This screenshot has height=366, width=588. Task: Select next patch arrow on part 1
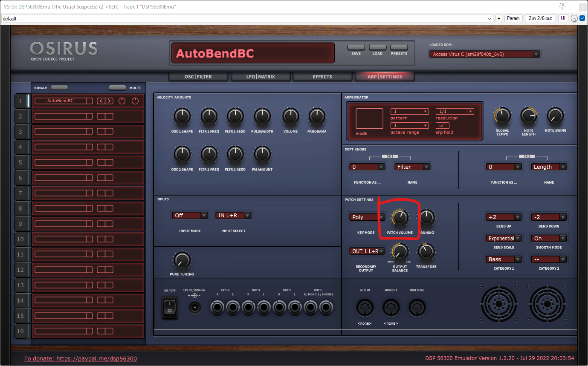click(109, 101)
